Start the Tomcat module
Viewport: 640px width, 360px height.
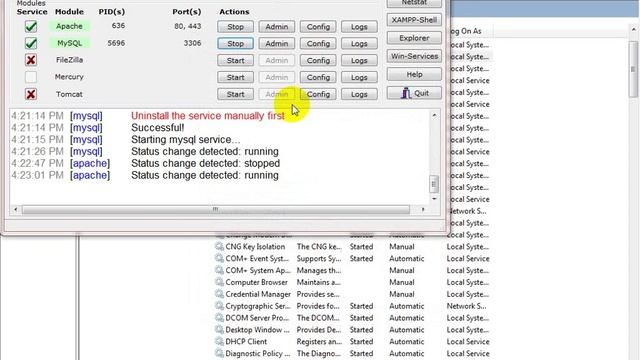coord(236,94)
